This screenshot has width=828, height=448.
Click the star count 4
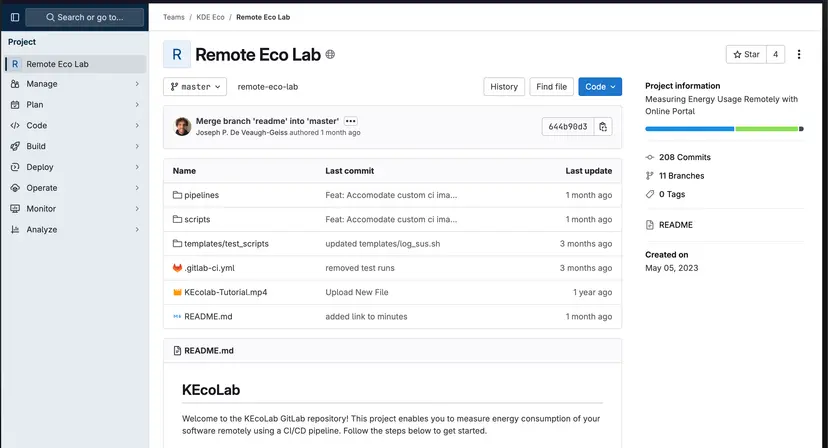775,54
